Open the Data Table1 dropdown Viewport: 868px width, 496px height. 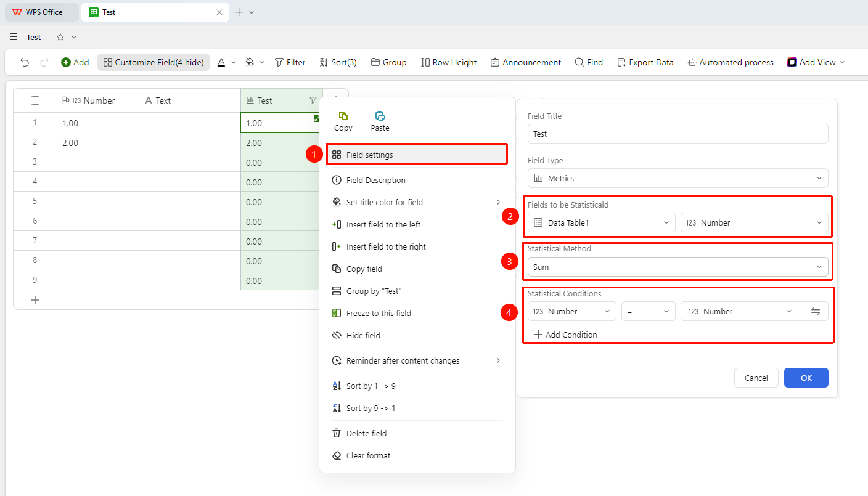tap(602, 222)
